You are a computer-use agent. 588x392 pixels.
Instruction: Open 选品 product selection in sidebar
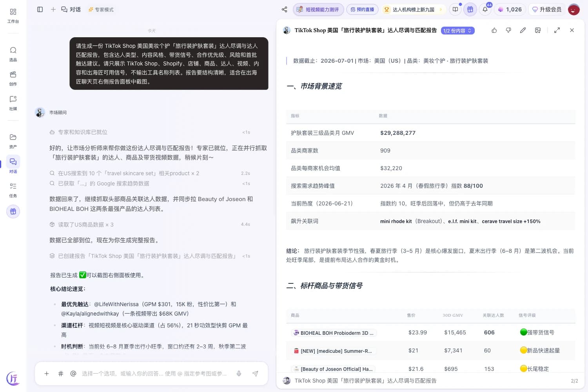(13, 54)
